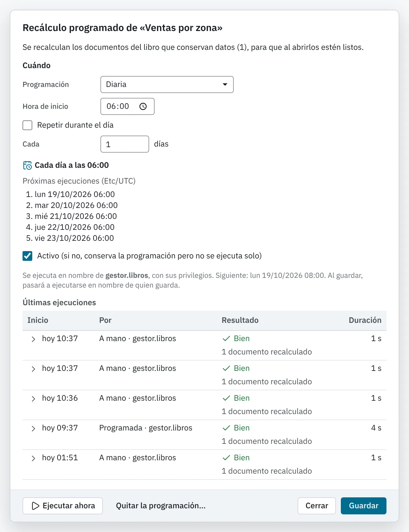Save the schedule with Guardar
This screenshot has width=409, height=532.
364,506
